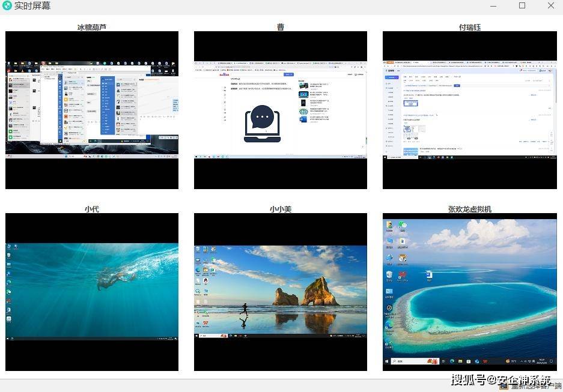563x392 pixels.
Task: Open the 小代 live screen thumbnail
Action: point(92,292)
